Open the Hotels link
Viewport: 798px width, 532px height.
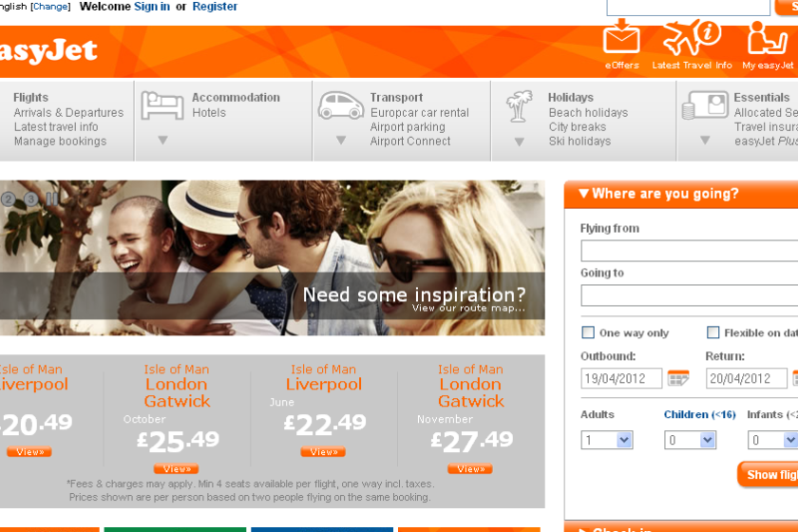pos(209,112)
